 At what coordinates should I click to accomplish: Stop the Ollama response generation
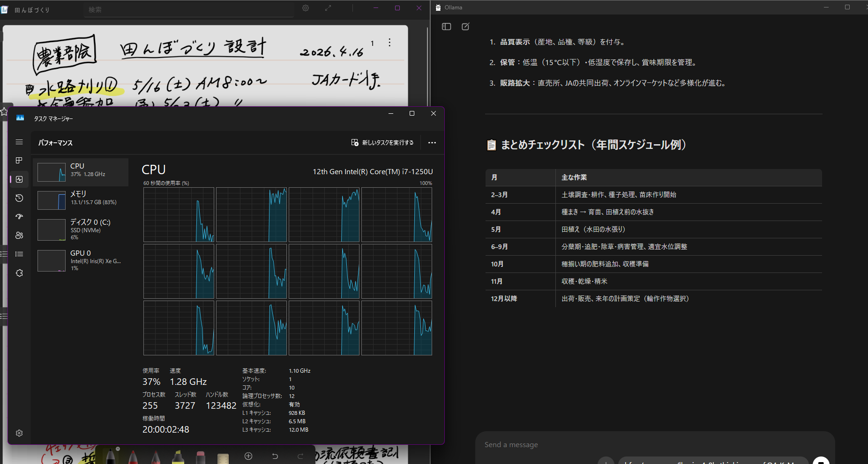point(821,461)
